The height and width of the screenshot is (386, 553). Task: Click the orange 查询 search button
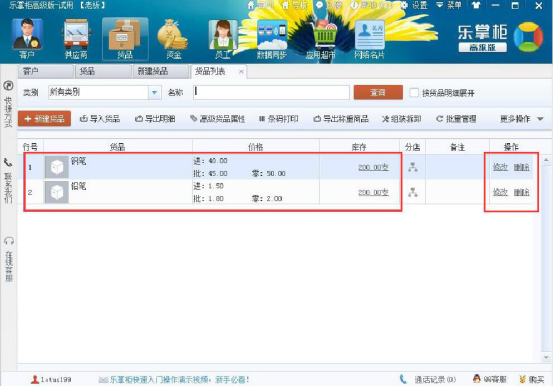378,92
